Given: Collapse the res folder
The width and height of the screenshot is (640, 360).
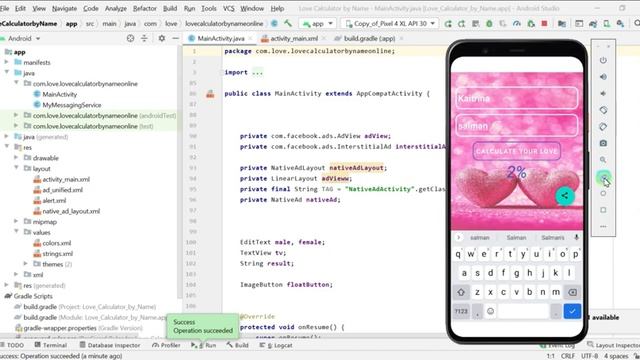Looking at the screenshot, I should coord(7,147).
